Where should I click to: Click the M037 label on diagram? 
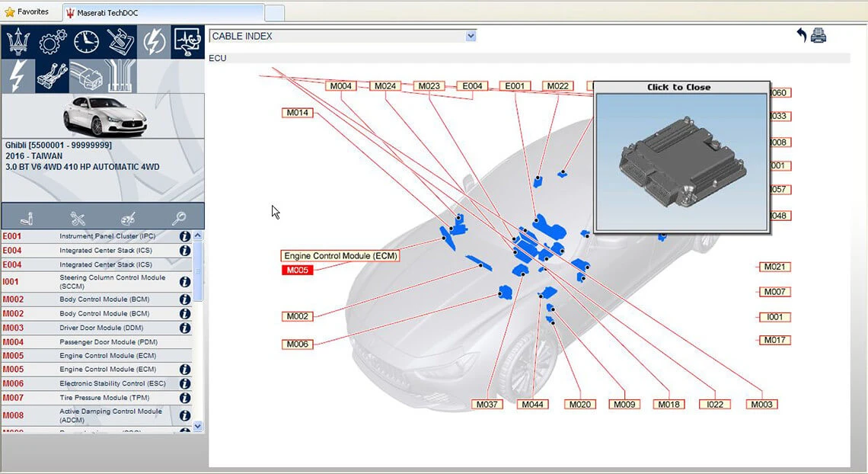click(487, 404)
